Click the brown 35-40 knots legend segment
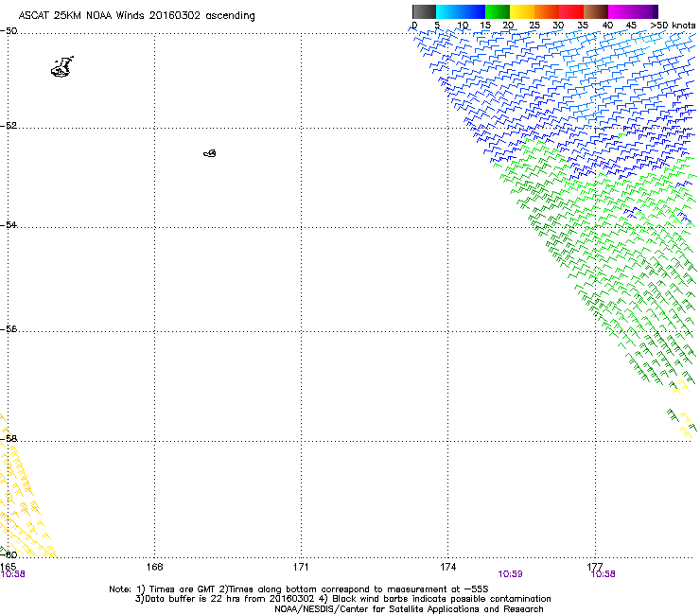700x615 pixels. pyautogui.click(x=596, y=11)
